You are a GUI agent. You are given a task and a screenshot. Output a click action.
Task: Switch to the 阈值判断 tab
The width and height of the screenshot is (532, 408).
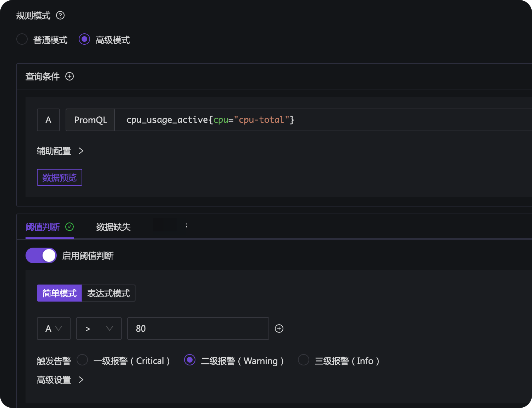coord(43,227)
